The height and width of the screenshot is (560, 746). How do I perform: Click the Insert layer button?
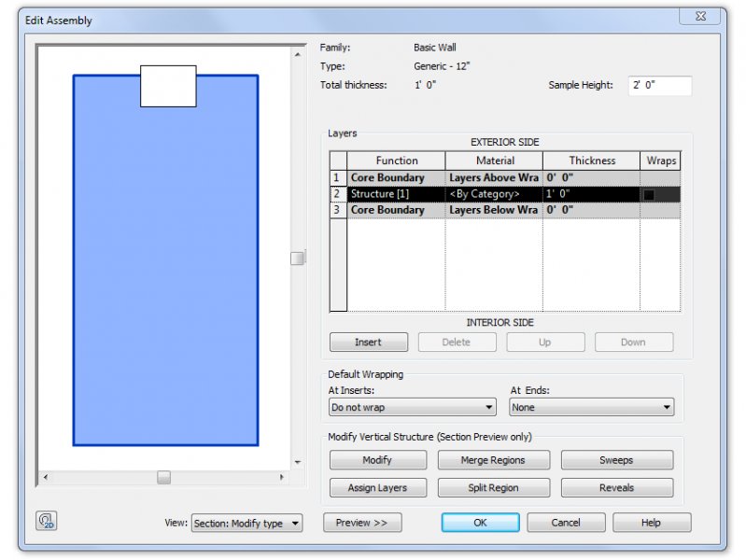click(369, 343)
